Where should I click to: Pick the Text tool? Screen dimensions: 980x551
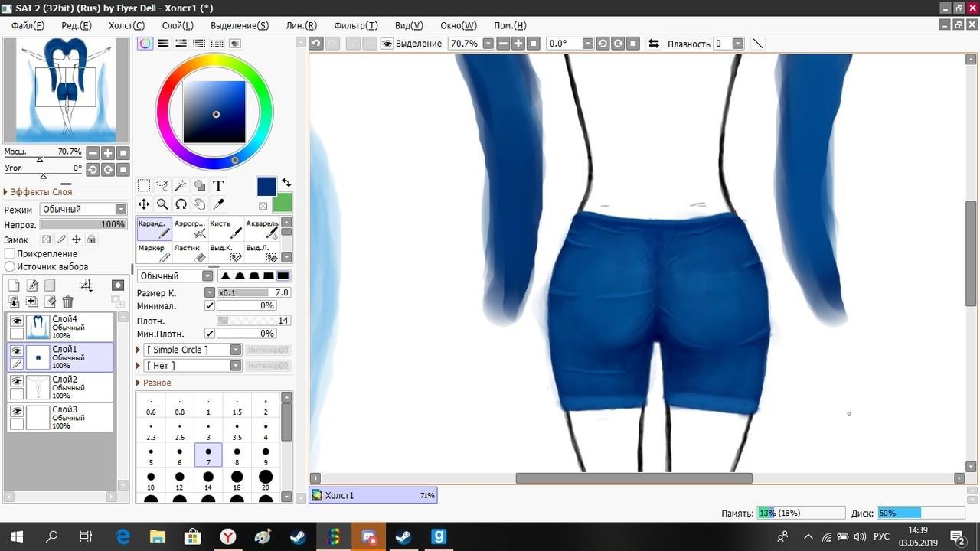click(x=218, y=185)
